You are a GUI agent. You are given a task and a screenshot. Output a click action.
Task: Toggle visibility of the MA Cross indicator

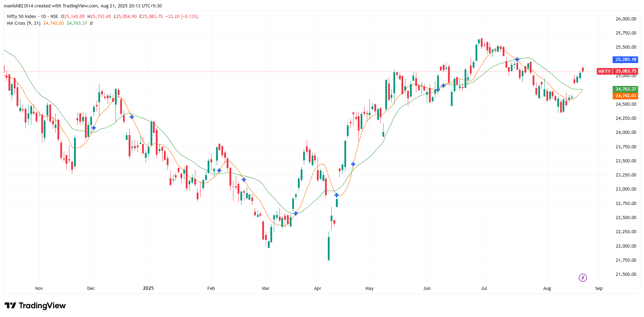click(x=91, y=23)
